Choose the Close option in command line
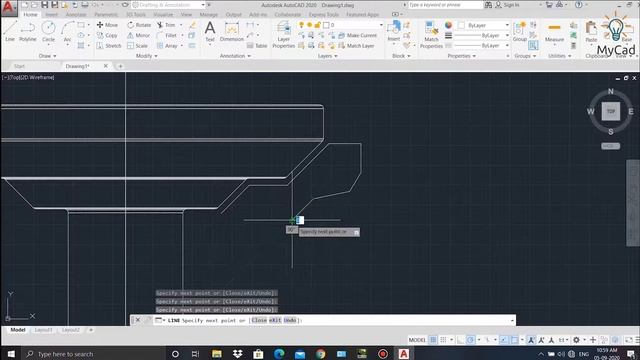 (259, 320)
